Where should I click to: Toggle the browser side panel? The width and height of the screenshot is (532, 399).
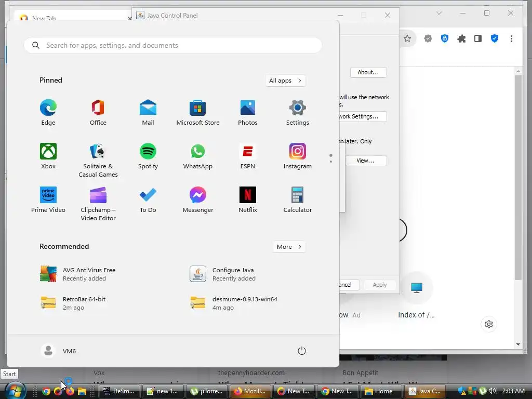(478, 38)
